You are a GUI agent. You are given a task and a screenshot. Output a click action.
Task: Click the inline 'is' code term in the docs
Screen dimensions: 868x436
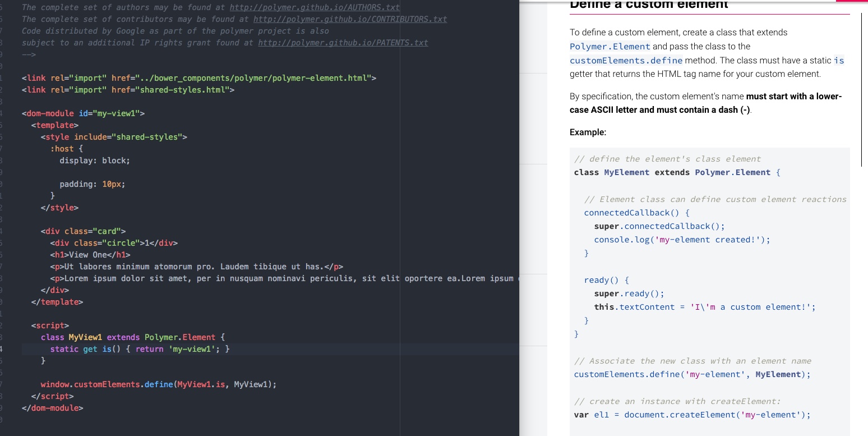pos(839,61)
